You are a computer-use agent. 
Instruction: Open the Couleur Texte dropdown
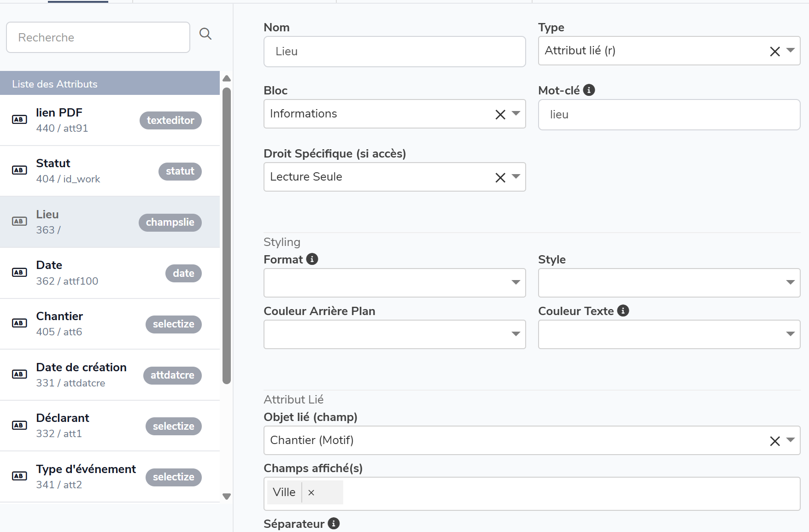pyautogui.click(x=790, y=334)
